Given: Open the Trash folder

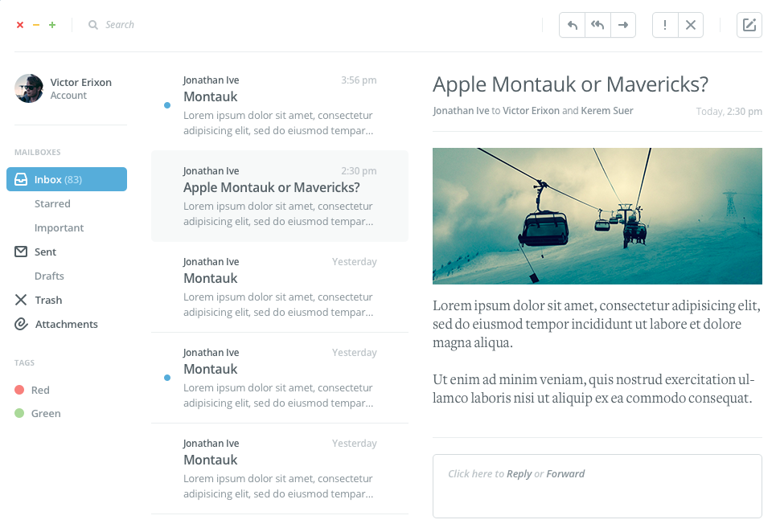Looking at the screenshot, I should [x=48, y=301].
